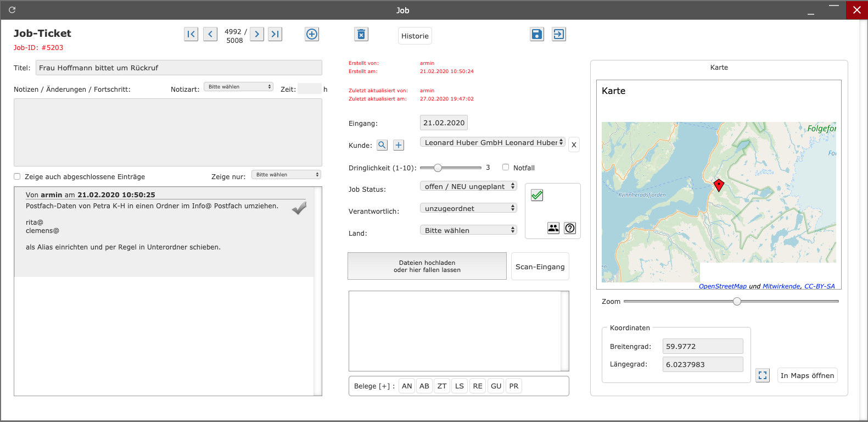Save the job with disk icon
The image size is (868, 422).
pos(537,34)
